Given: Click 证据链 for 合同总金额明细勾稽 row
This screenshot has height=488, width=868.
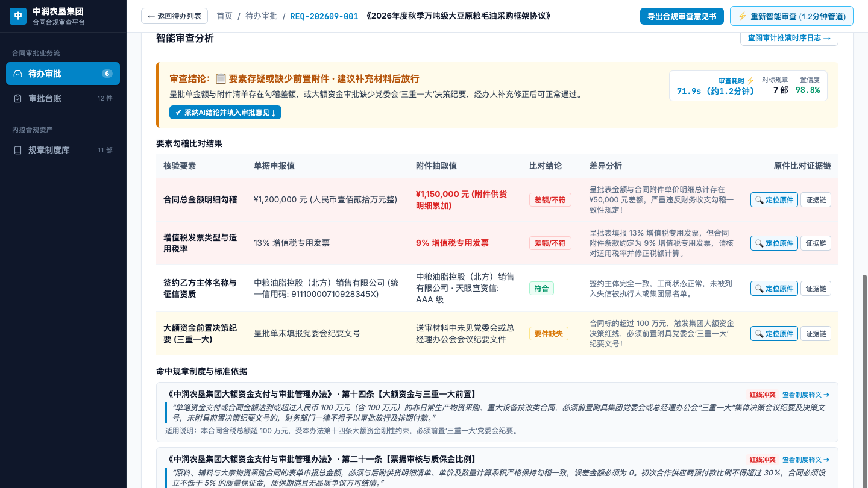Looking at the screenshot, I should click(x=816, y=199).
